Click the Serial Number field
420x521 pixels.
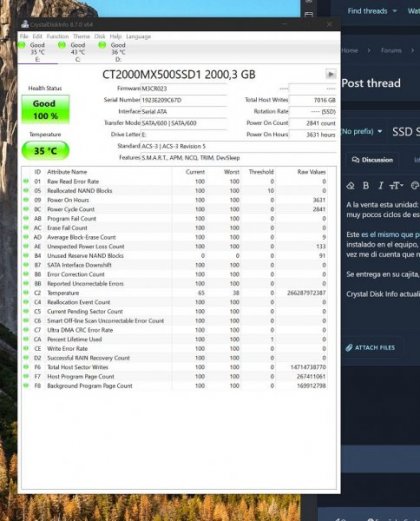point(184,100)
